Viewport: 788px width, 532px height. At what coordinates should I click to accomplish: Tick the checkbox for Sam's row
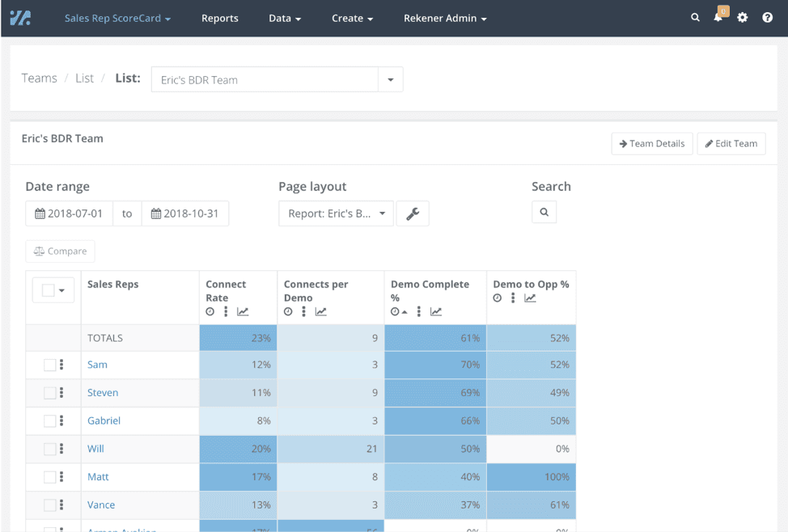click(x=49, y=365)
